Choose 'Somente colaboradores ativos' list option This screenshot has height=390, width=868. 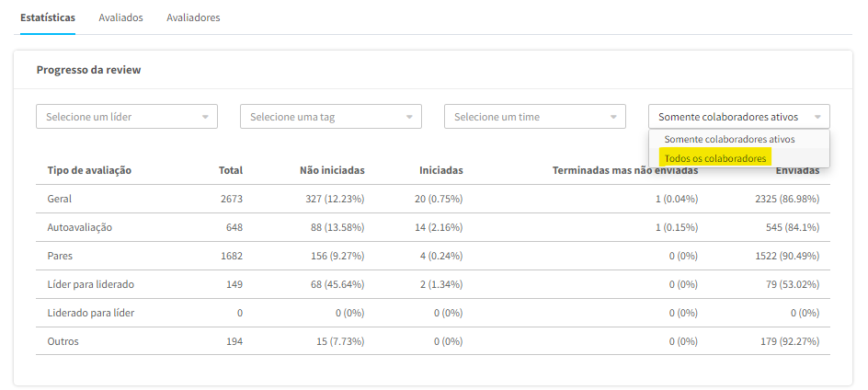coord(729,139)
